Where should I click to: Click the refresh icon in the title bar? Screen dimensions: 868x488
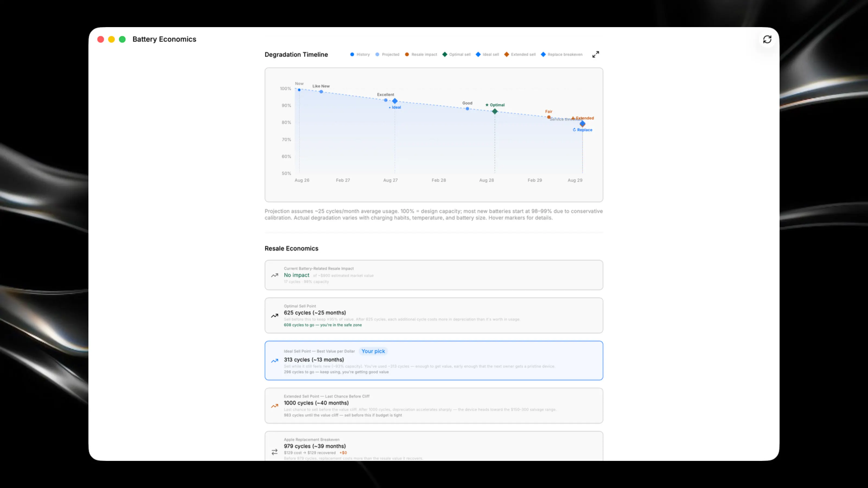click(x=767, y=39)
